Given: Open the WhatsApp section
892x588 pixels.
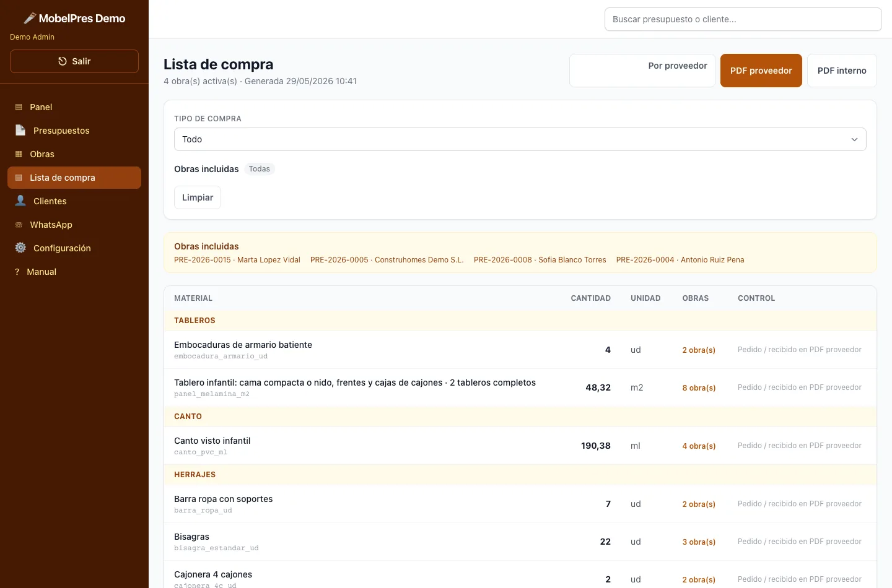Looking at the screenshot, I should coord(74,225).
